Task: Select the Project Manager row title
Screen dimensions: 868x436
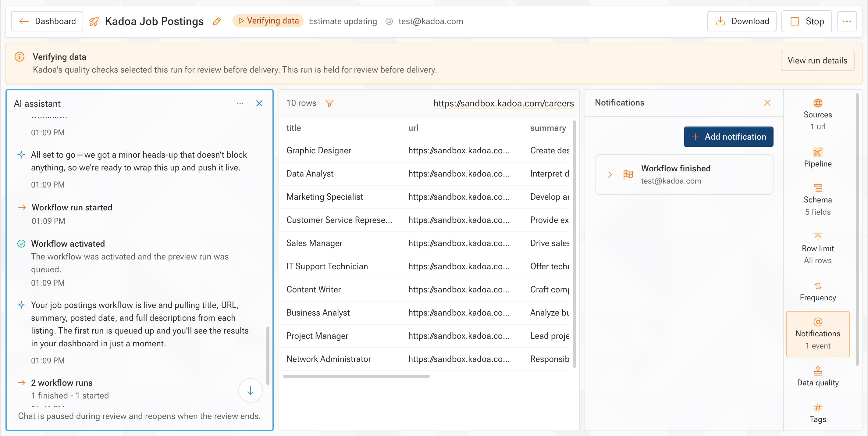Action: 317,336
